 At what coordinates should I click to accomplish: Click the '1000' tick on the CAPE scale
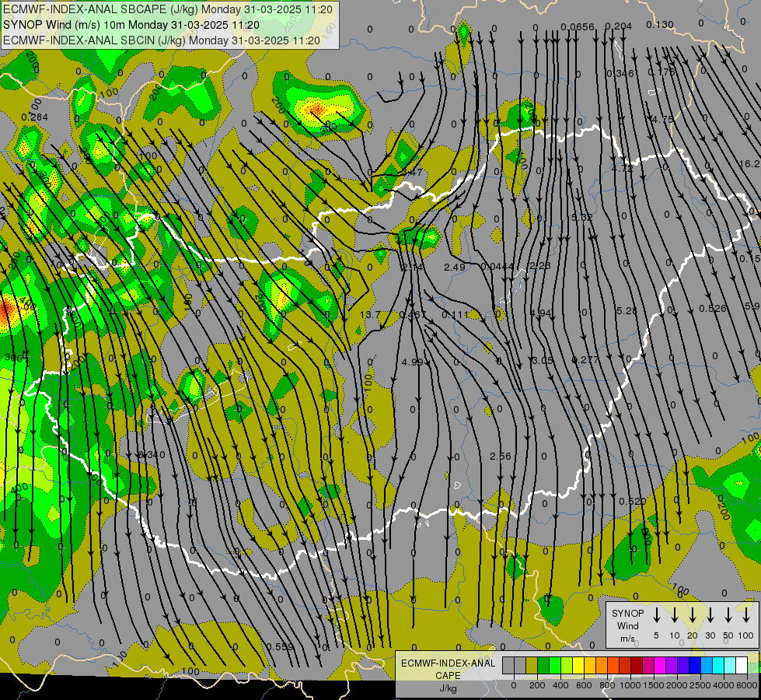point(630,685)
